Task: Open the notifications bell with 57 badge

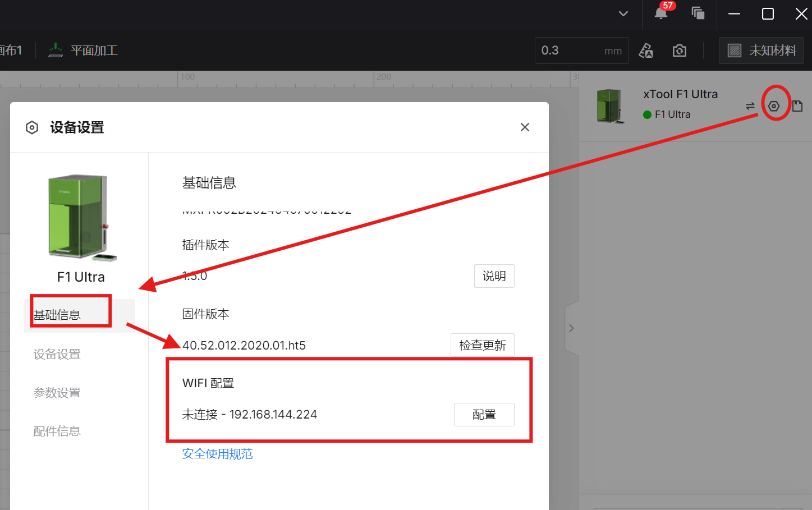Action: point(662,13)
